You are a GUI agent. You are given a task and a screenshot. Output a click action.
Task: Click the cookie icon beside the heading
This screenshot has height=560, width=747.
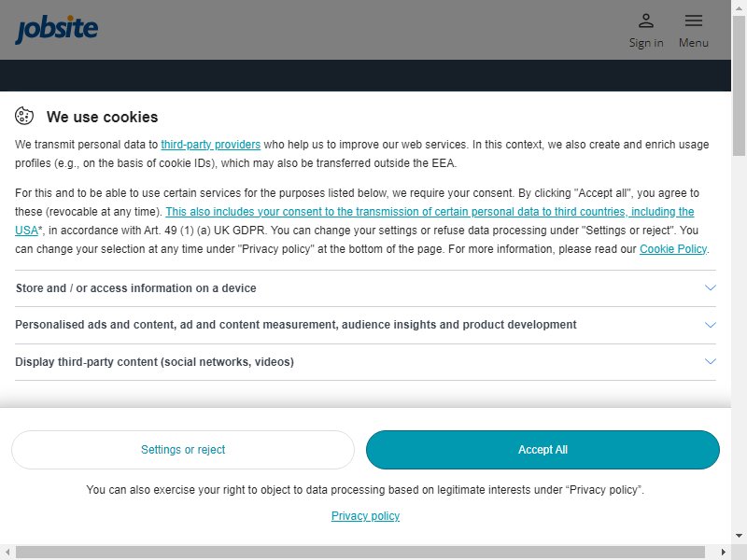pyautogui.click(x=24, y=116)
